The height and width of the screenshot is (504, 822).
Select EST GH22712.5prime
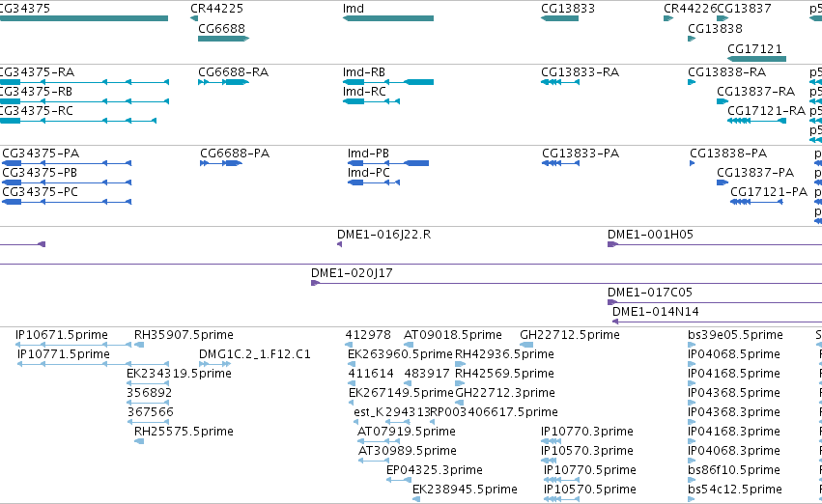(570, 334)
